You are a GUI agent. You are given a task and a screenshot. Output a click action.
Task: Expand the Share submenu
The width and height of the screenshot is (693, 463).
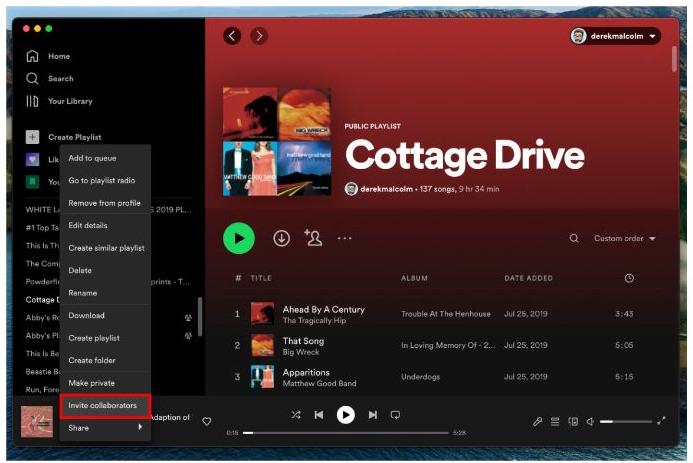click(105, 428)
